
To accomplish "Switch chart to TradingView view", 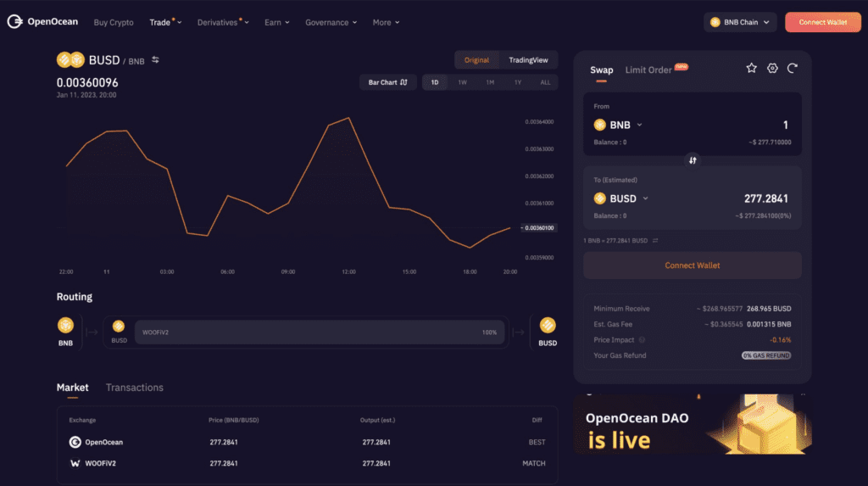I will point(528,60).
